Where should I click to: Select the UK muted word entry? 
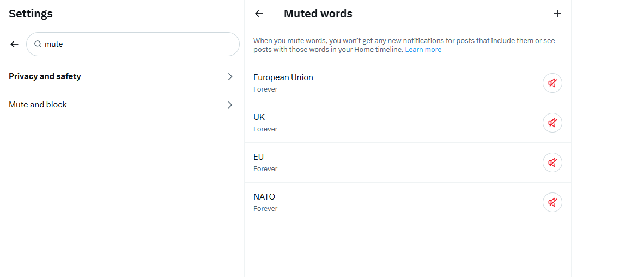(x=408, y=123)
